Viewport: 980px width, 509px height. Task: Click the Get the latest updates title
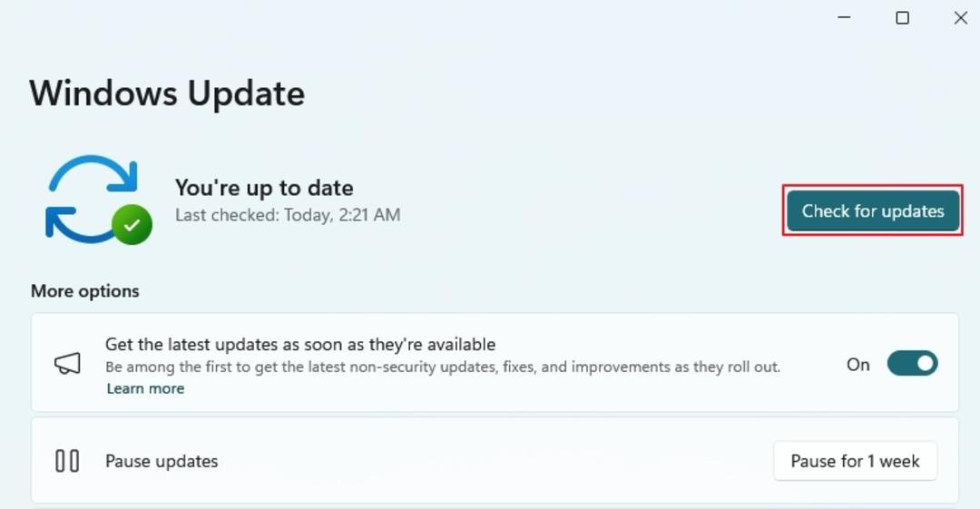[300, 344]
